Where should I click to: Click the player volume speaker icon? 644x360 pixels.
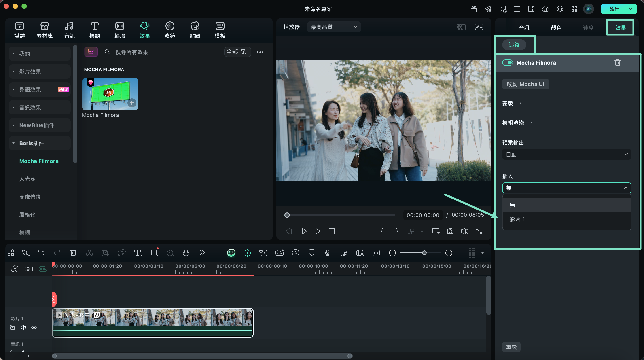pos(464,231)
